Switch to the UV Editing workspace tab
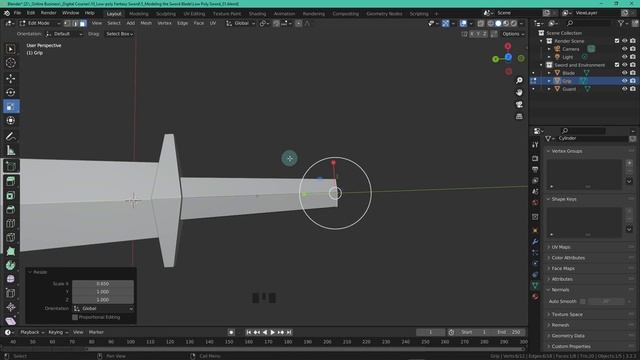The width and height of the screenshot is (640, 360). tap(194, 13)
